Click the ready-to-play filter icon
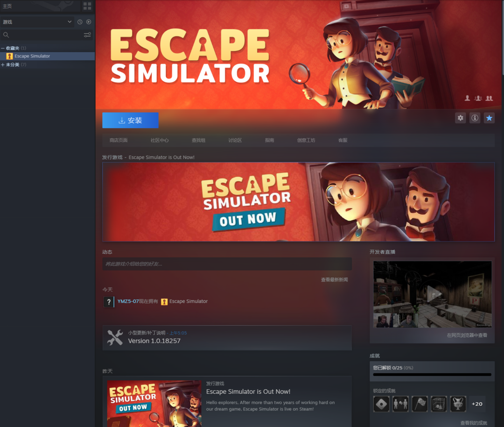Viewport: 504px width, 427px height. pos(89,22)
